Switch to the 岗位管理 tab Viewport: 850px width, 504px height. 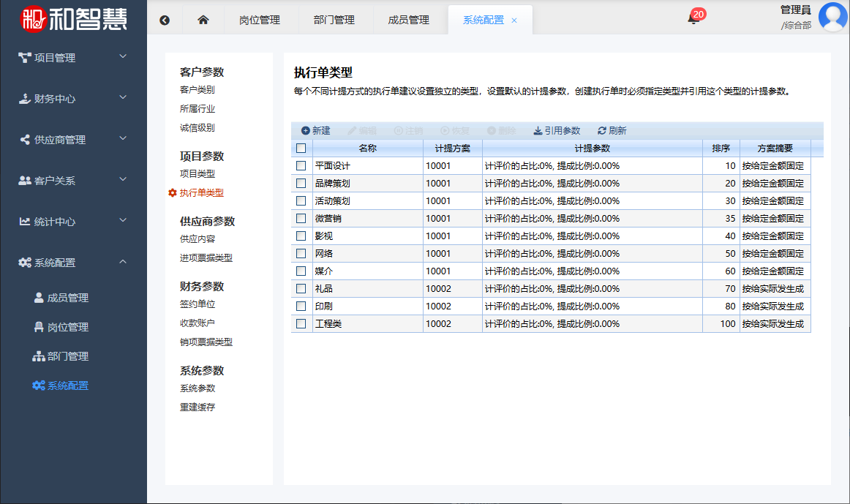pyautogui.click(x=260, y=20)
